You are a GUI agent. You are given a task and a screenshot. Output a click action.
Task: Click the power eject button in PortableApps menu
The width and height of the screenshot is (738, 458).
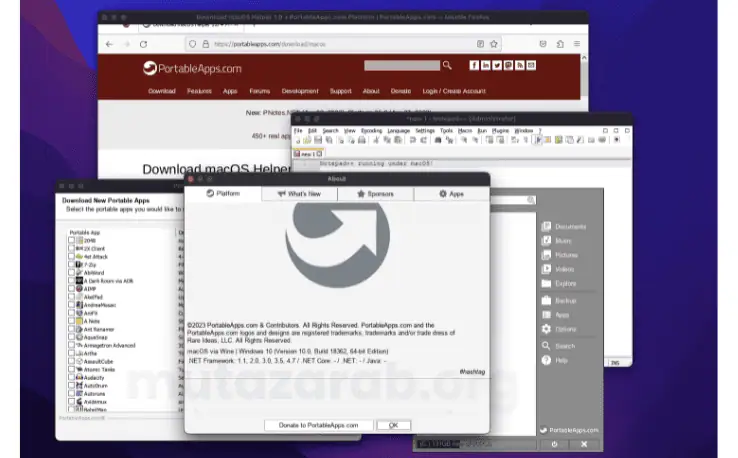(x=554, y=444)
